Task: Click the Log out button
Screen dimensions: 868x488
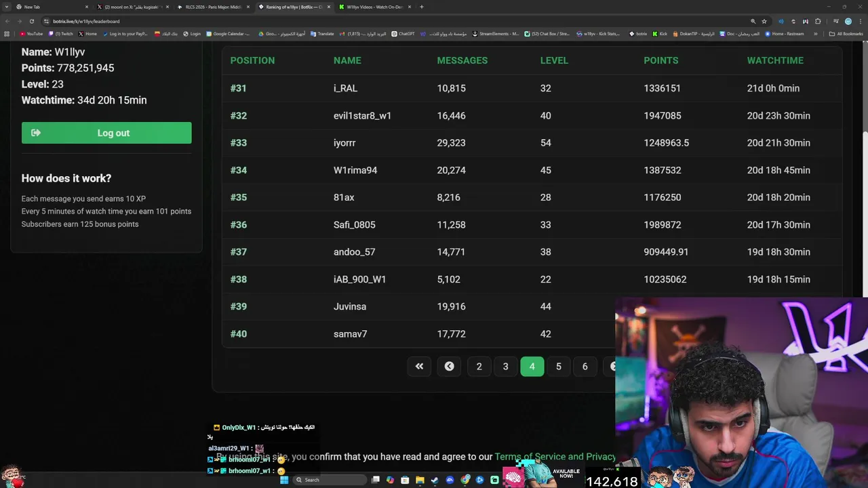Action: click(106, 133)
